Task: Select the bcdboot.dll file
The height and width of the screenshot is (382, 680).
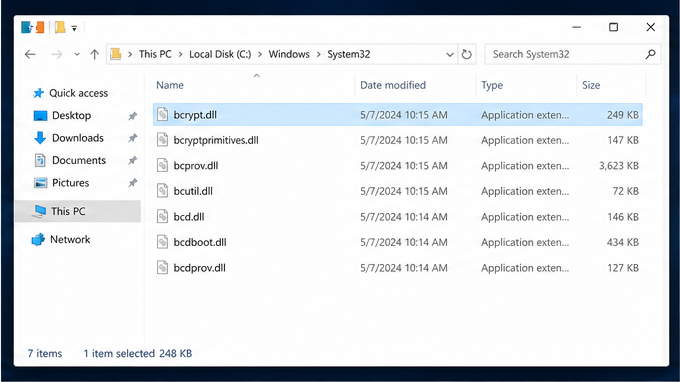Action: 398,242
